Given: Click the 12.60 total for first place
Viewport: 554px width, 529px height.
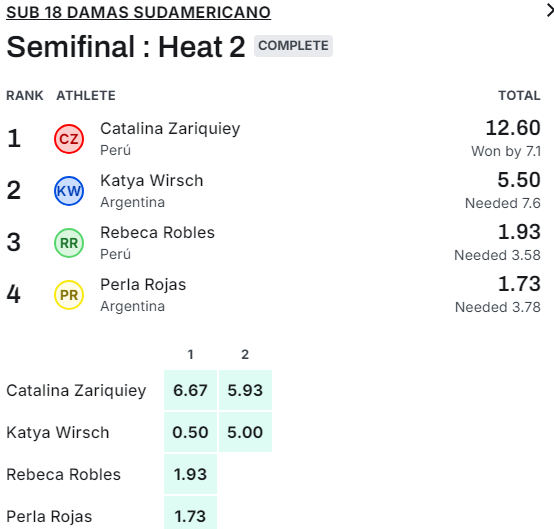Looking at the screenshot, I should 513,128.
